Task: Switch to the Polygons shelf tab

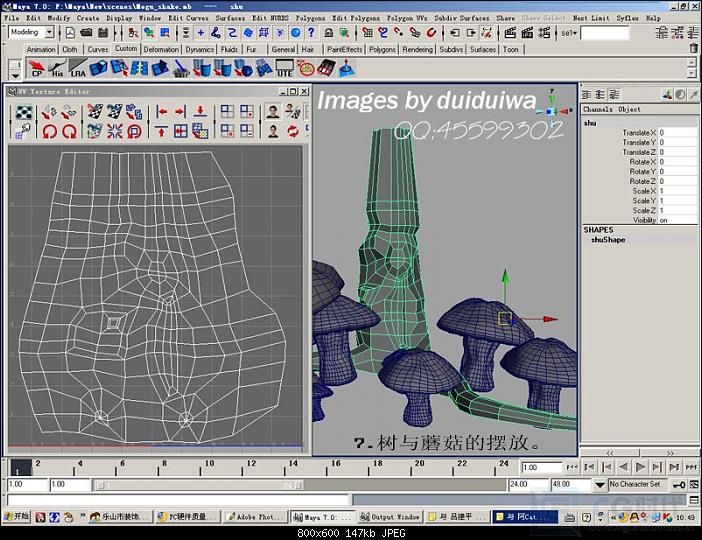Action: click(x=382, y=49)
